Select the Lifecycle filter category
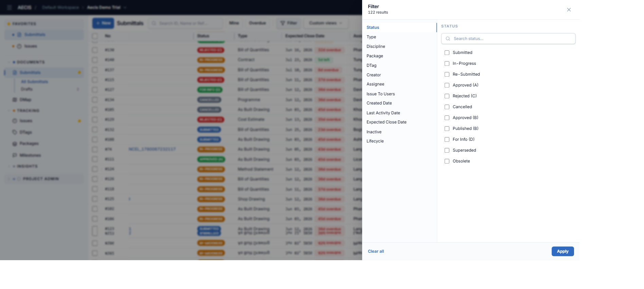Screen dimensions: 644x289 (399, 141)
